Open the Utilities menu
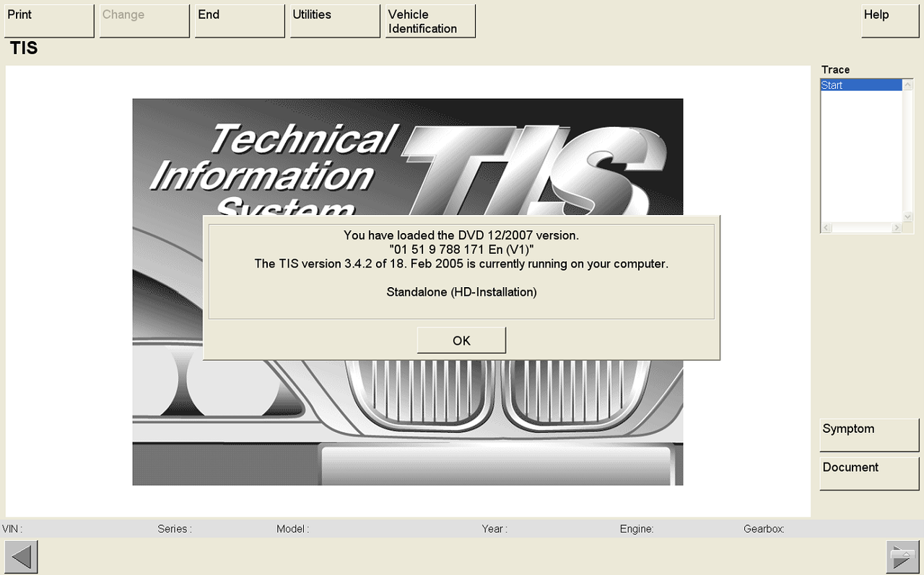 click(335, 21)
